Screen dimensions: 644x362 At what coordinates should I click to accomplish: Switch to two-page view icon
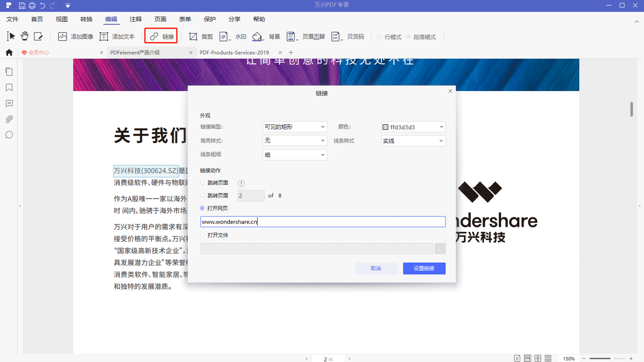point(538,358)
